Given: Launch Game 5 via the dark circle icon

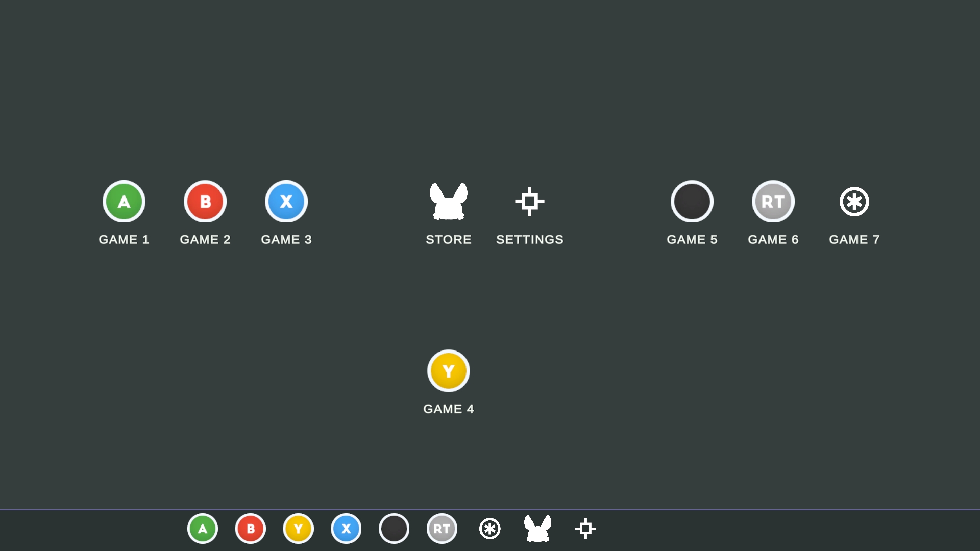Looking at the screenshot, I should [x=692, y=202].
